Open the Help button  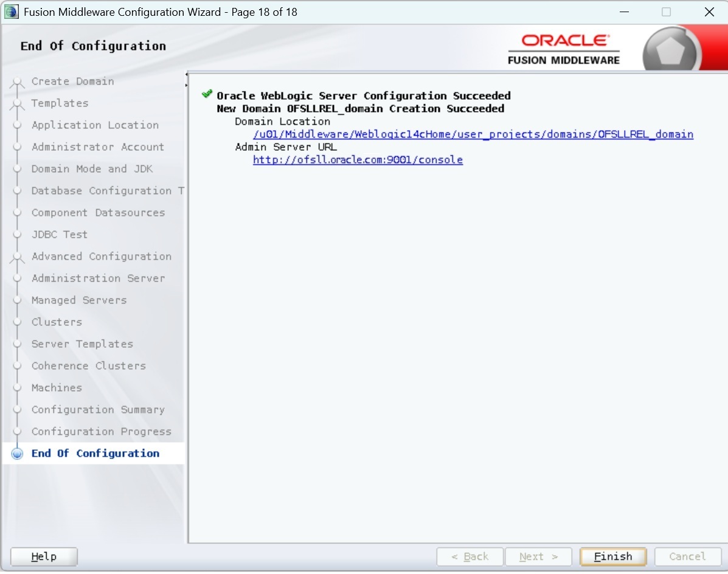[x=44, y=556]
